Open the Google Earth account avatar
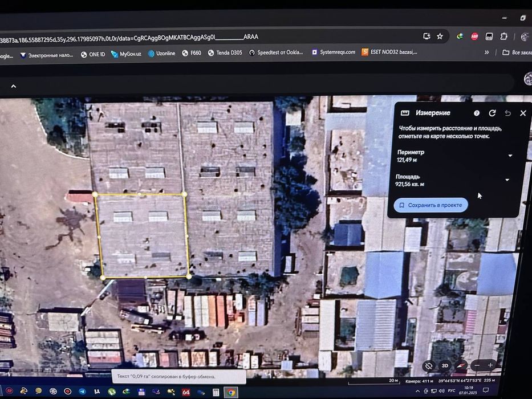The image size is (532, 399). click(x=528, y=79)
